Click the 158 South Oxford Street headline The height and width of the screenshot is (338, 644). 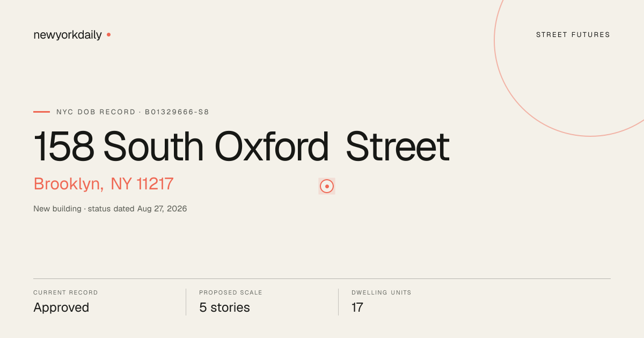tap(241, 146)
